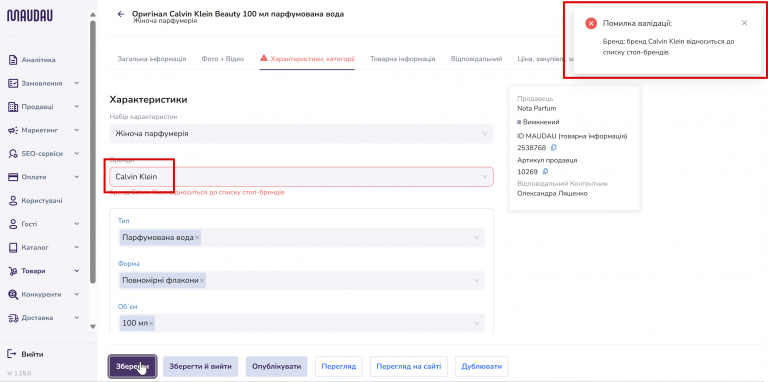This screenshot has width=768, height=382.
Task: Expand the Доставка menu chevron
Action: [76, 318]
